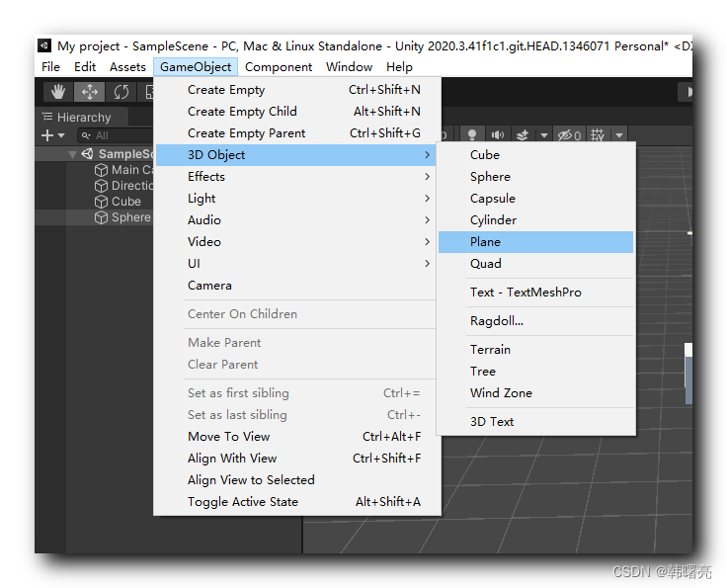Create 3D Text from the submenu

(536, 422)
